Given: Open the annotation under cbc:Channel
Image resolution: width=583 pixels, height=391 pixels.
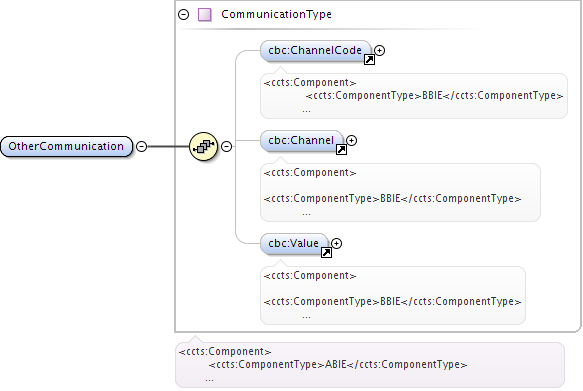Looking at the screenshot, I should click(x=400, y=193).
